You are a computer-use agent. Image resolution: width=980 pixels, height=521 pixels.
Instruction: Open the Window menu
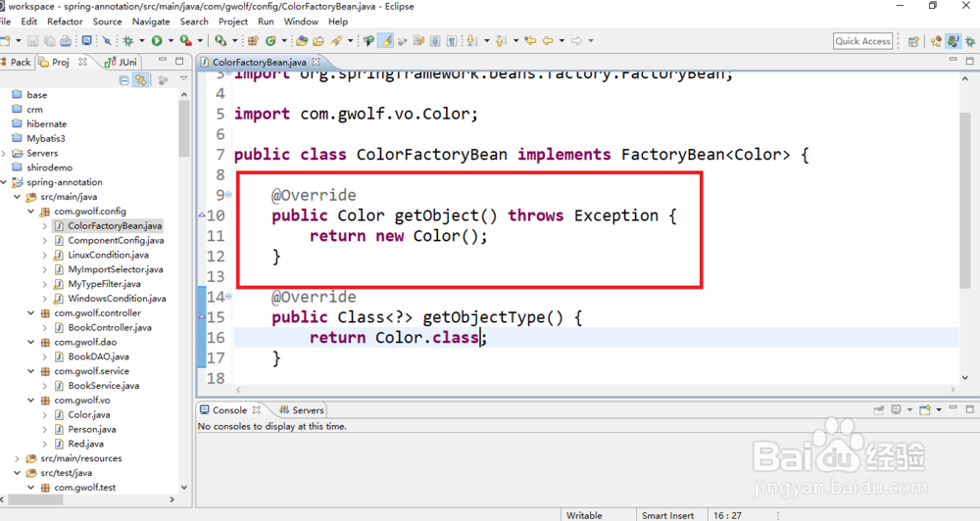(301, 22)
